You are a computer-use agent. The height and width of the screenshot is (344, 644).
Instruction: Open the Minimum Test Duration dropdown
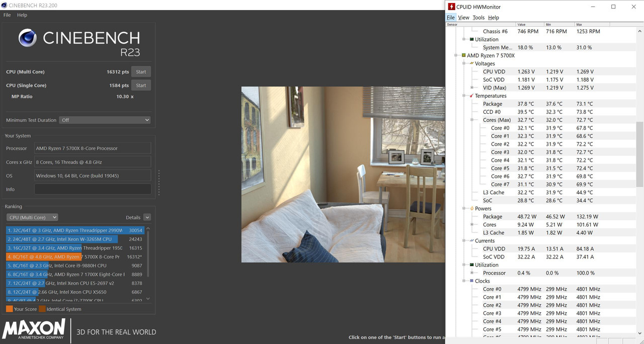105,120
